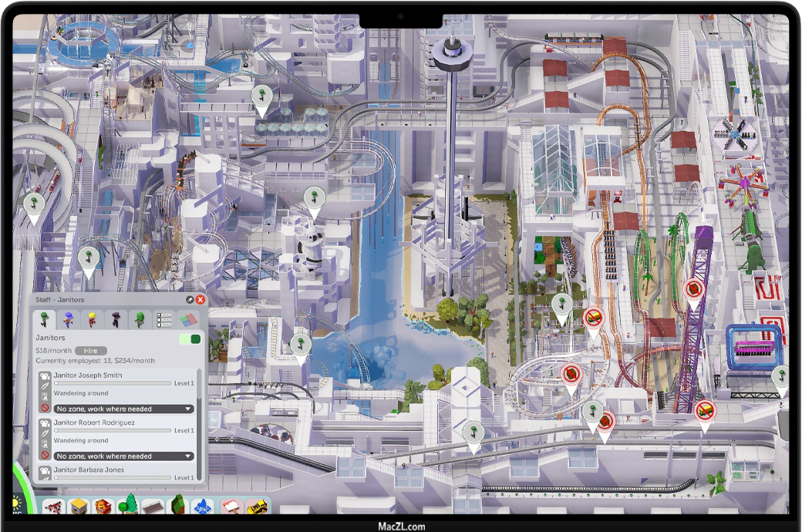Hire a new janitor
This screenshot has width=802, height=532.
pos(90,350)
